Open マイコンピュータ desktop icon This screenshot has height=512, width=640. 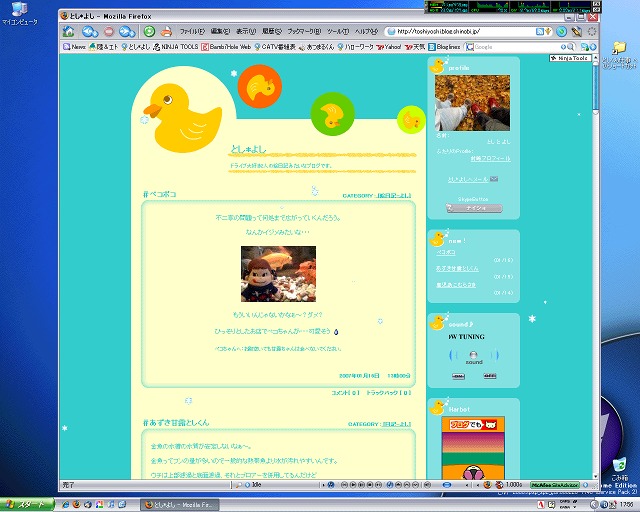(x=20, y=14)
